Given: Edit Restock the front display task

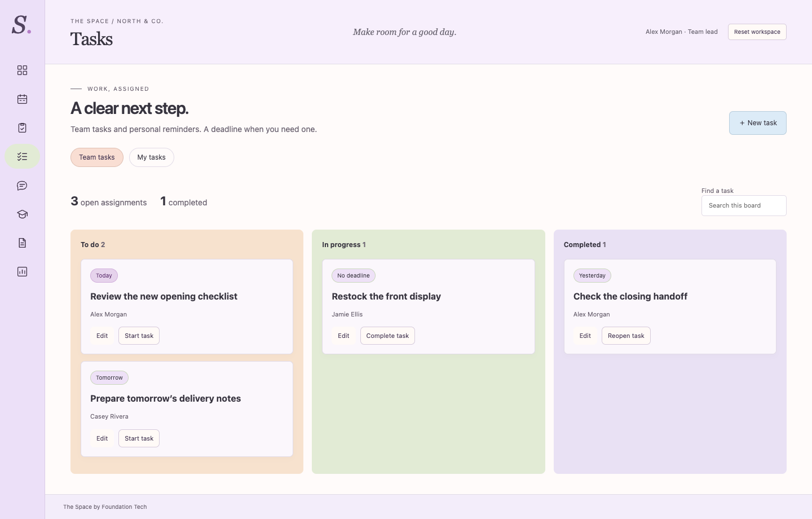Looking at the screenshot, I should pos(343,336).
